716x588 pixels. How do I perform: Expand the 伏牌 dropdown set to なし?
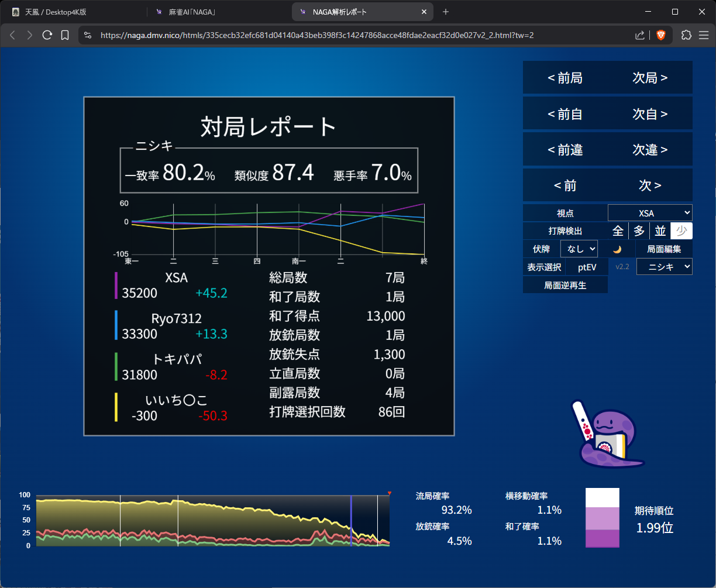[579, 249]
